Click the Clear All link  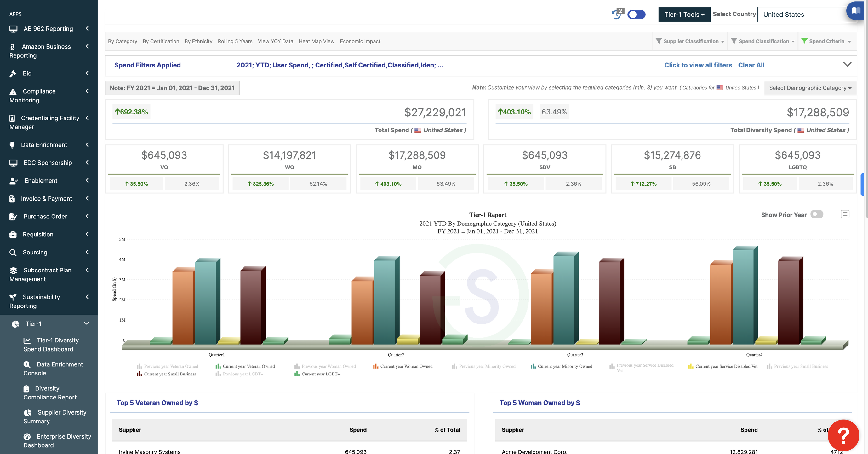click(751, 65)
